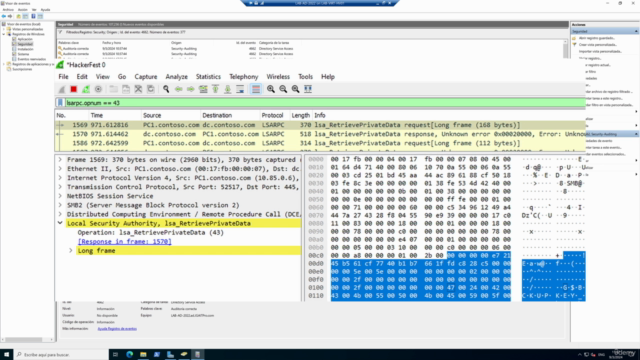Toggle packet colorization rules button
The height and width of the screenshot is (360, 640).
(x=256, y=89)
